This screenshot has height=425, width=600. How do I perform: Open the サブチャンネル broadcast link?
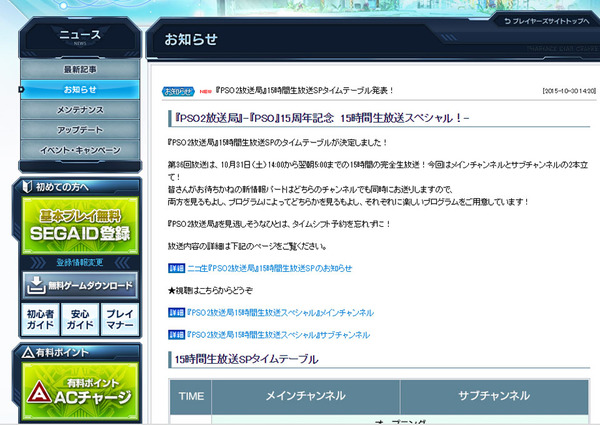(x=278, y=335)
